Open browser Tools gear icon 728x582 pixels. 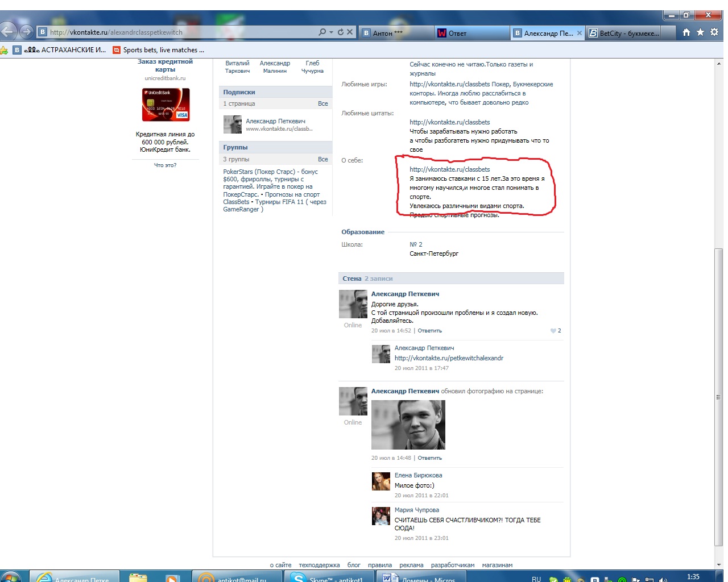tap(714, 32)
